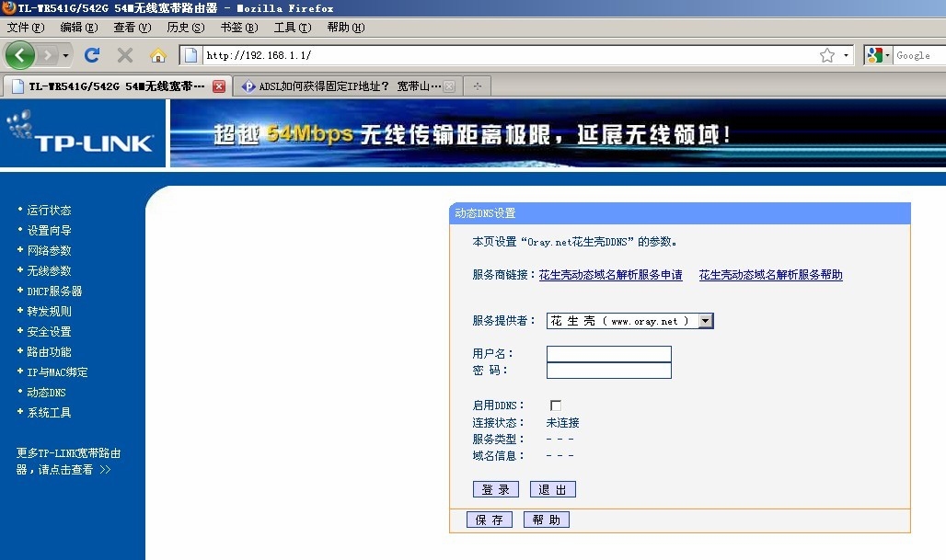Open the back/forward history dropdown arrow
The height and width of the screenshot is (560, 946).
[65, 55]
